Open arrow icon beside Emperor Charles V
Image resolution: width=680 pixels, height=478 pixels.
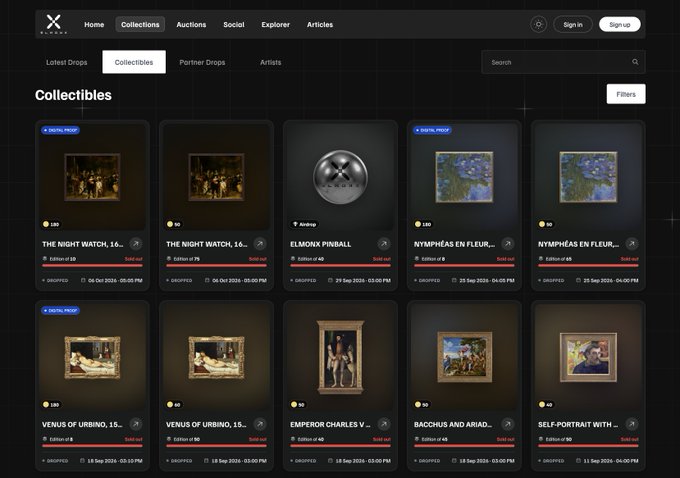point(384,424)
